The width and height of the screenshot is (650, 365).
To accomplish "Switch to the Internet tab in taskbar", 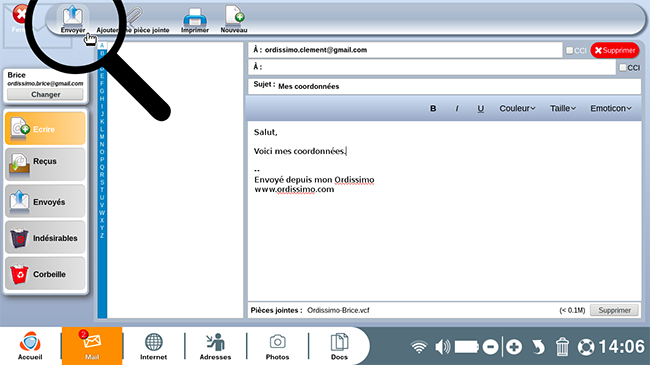I will (x=153, y=346).
